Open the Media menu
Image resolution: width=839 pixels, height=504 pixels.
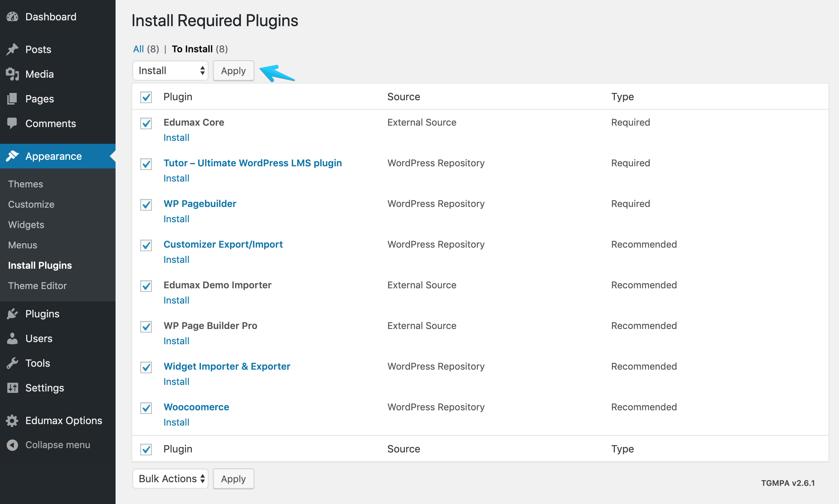(58, 74)
